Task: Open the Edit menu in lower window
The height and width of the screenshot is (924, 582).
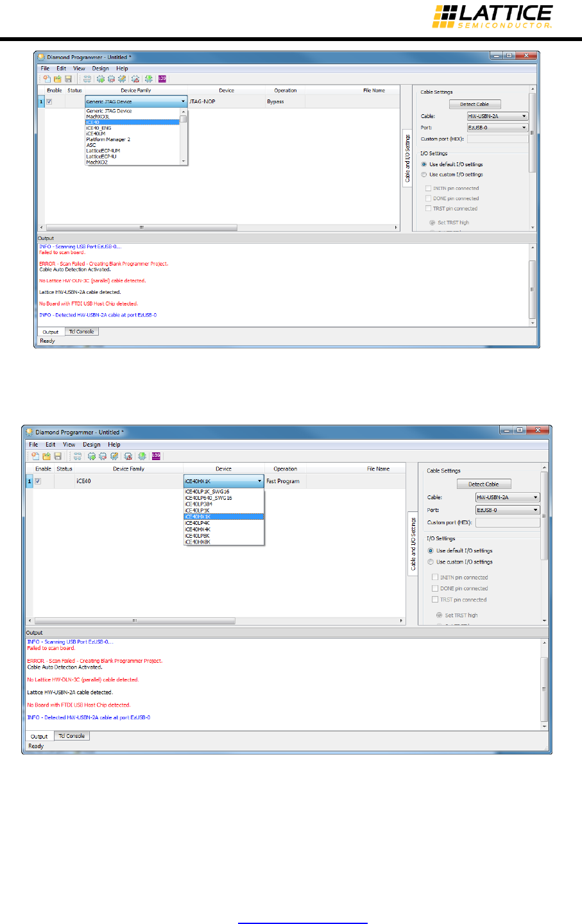Action: 51,444
